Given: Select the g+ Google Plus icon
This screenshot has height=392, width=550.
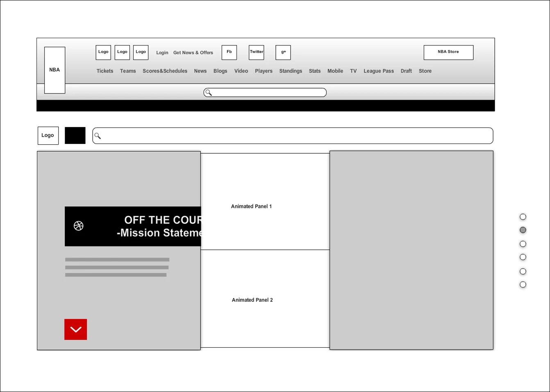Looking at the screenshot, I should tap(283, 52).
